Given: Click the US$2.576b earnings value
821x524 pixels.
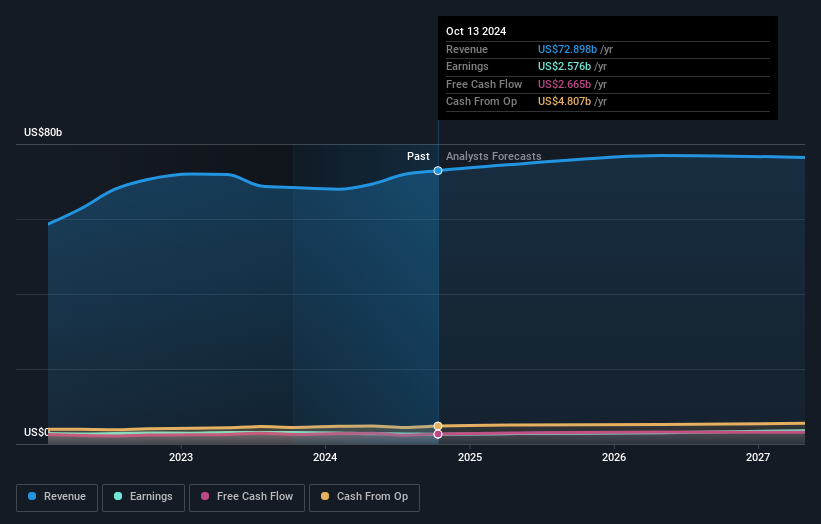Looking at the screenshot, I should [564, 66].
